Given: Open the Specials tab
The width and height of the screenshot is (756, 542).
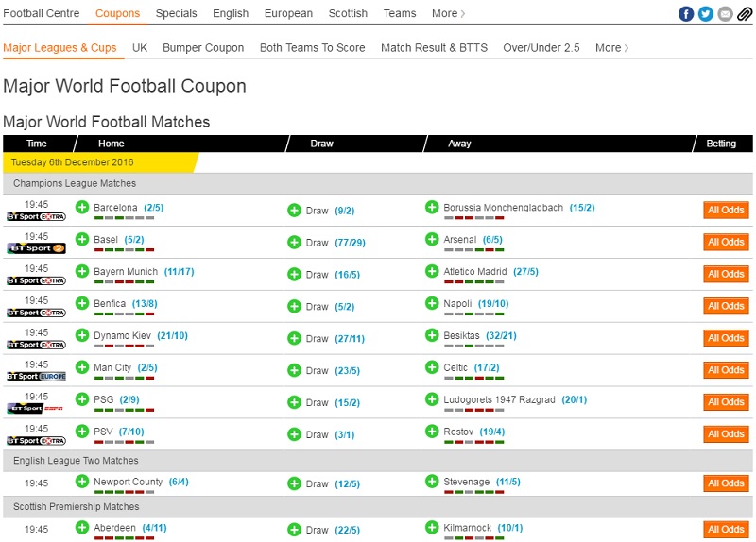Looking at the screenshot, I should point(176,13).
